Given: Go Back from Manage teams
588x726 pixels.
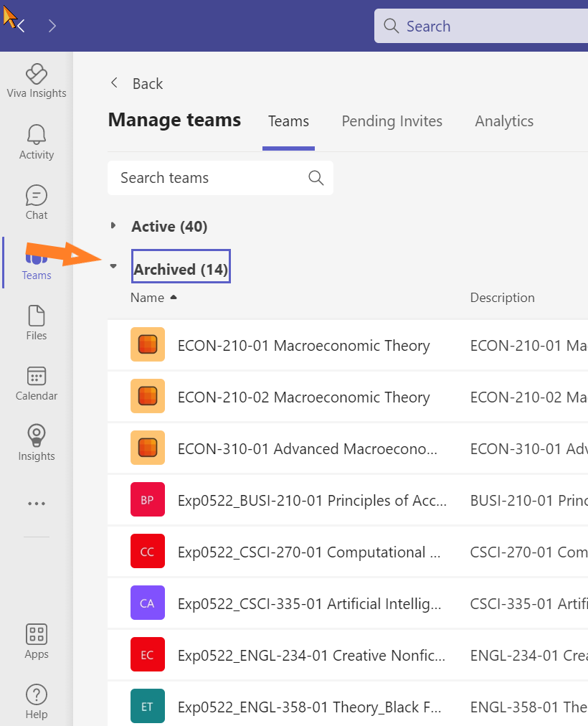Looking at the screenshot, I should [x=136, y=84].
